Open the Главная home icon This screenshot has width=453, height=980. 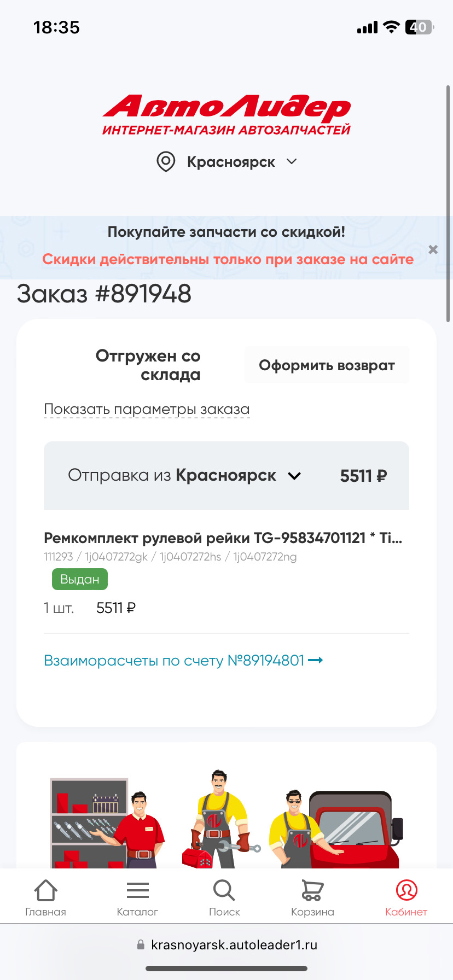coord(45,889)
